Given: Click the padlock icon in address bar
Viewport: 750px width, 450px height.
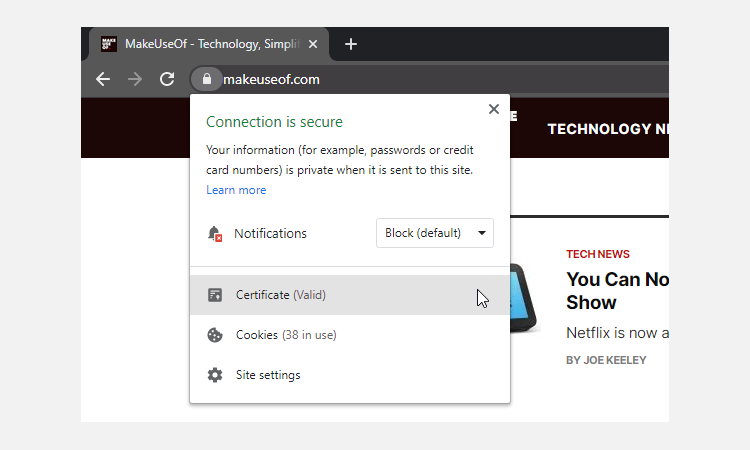Looking at the screenshot, I should coord(206,79).
